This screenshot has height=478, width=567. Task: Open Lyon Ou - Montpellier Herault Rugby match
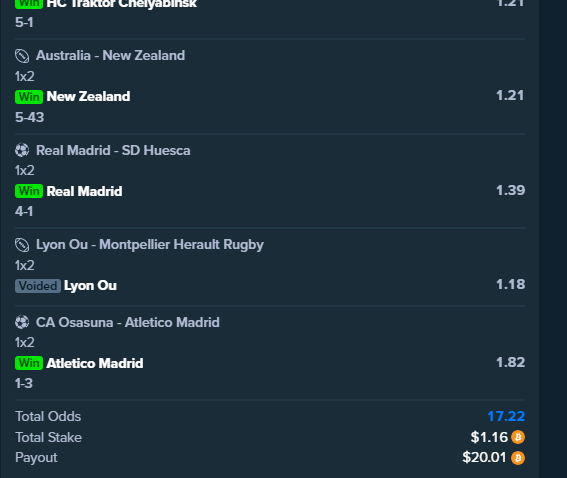[x=150, y=245]
